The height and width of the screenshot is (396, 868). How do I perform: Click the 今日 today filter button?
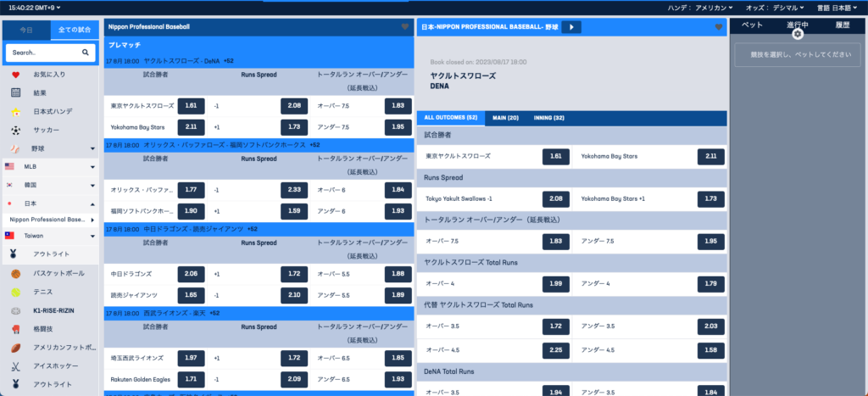26,30
